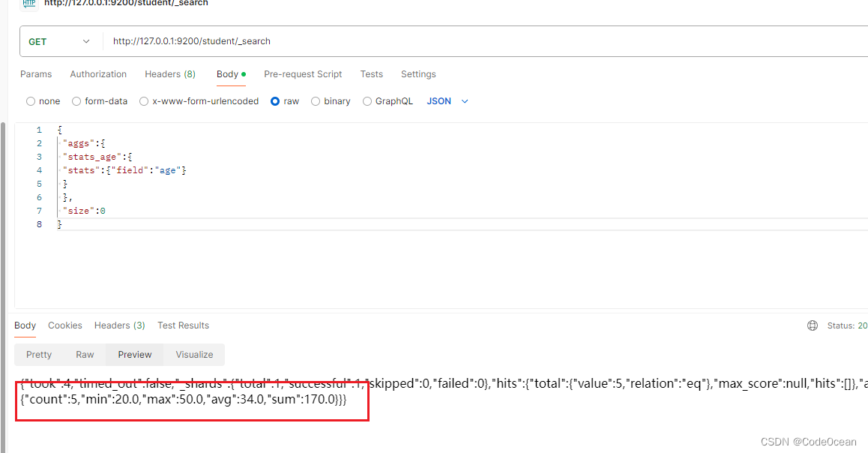Click the "size":0 line in editor

[x=84, y=211]
